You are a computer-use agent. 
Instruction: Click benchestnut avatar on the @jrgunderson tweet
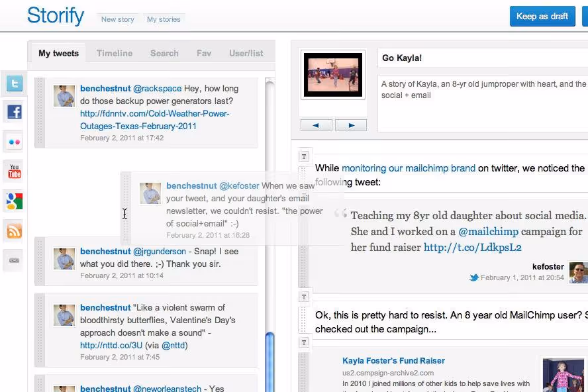click(x=64, y=258)
